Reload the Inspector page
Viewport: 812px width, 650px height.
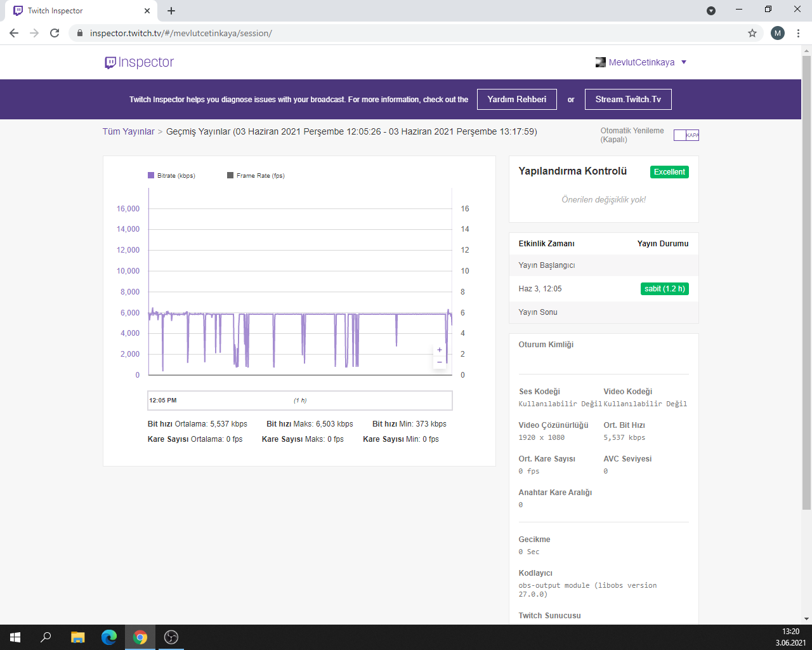[x=55, y=33]
